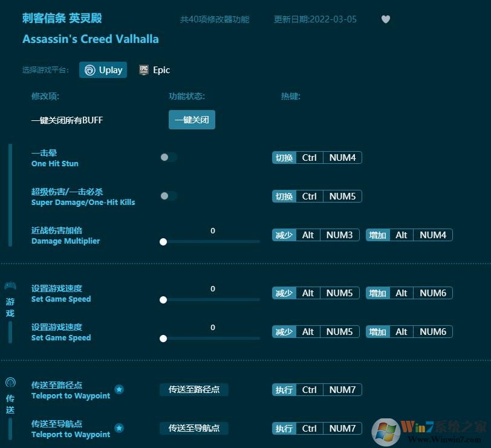491x448 pixels.
Task: Select the 传送 teleport category icon in sidebar
Action: (9, 383)
